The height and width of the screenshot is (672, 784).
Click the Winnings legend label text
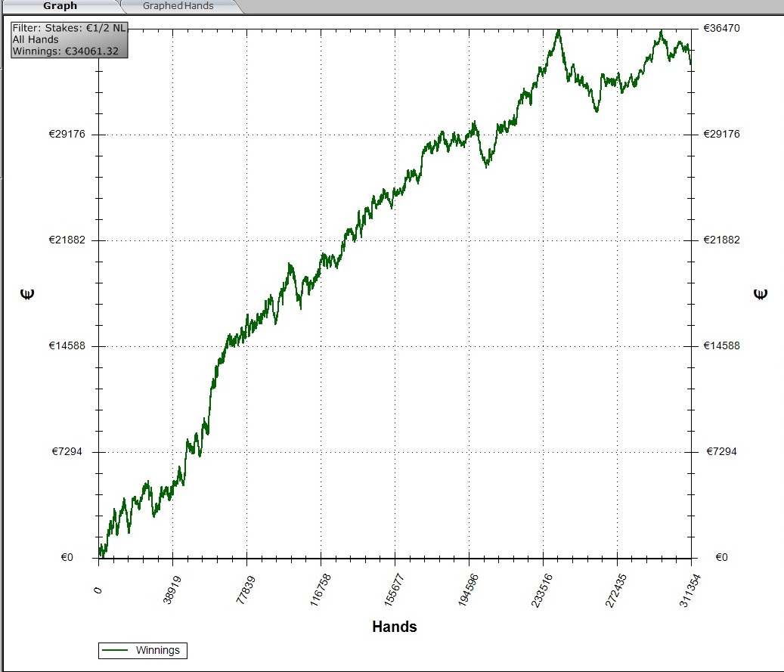(x=157, y=650)
